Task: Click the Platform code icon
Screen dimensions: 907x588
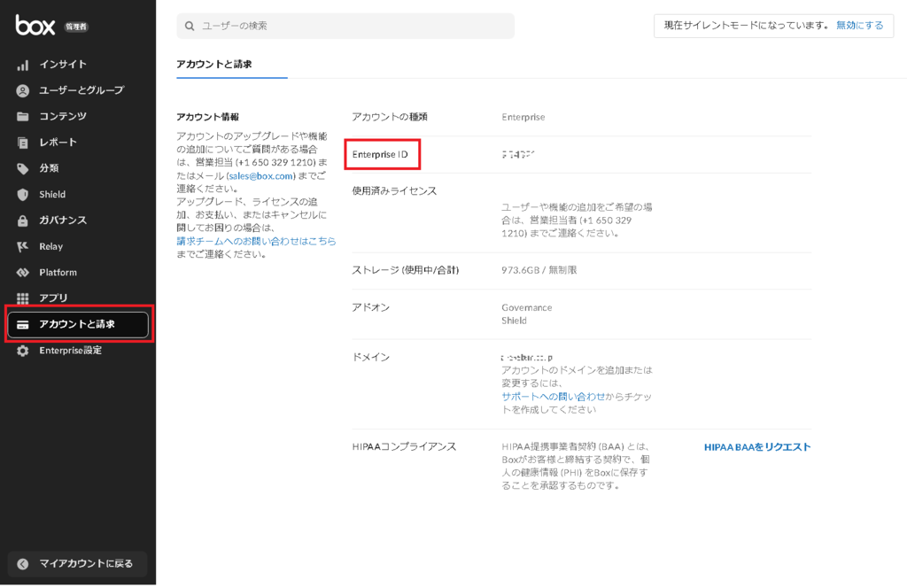Action: [x=23, y=273]
